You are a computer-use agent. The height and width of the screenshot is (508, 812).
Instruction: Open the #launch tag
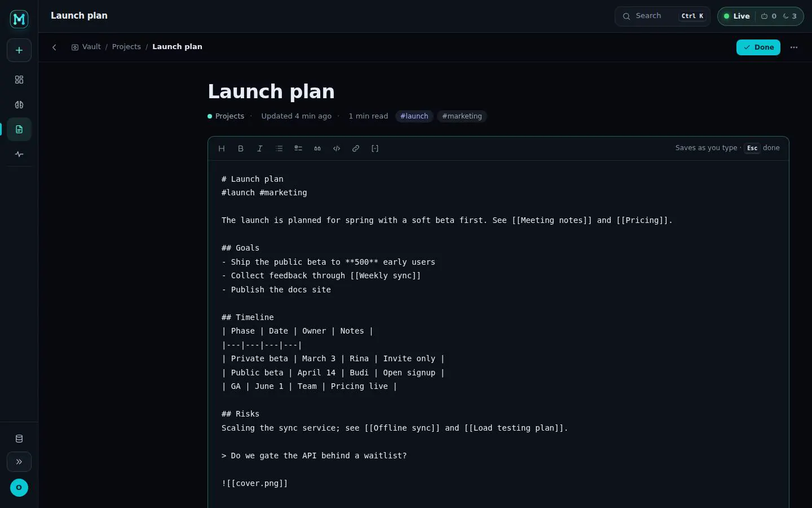tap(414, 116)
